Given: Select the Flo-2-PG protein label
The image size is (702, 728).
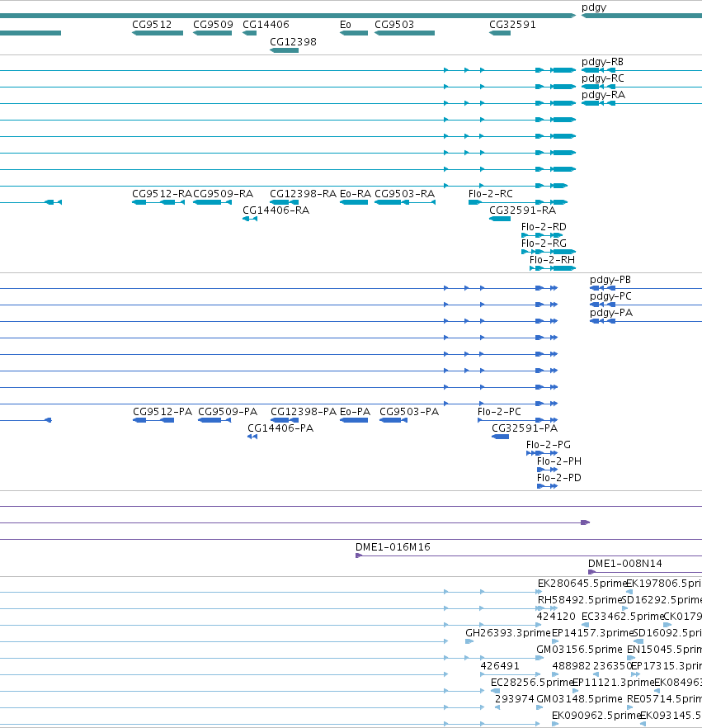Looking at the screenshot, I should pyautogui.click(x=549, y=445).
